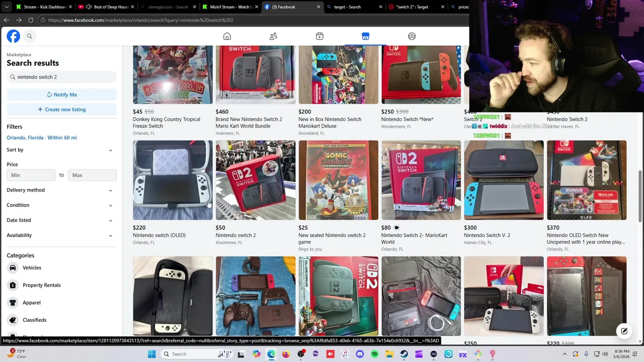
Task: Open the Video icon in top navigation
Action: click(319, 36)
